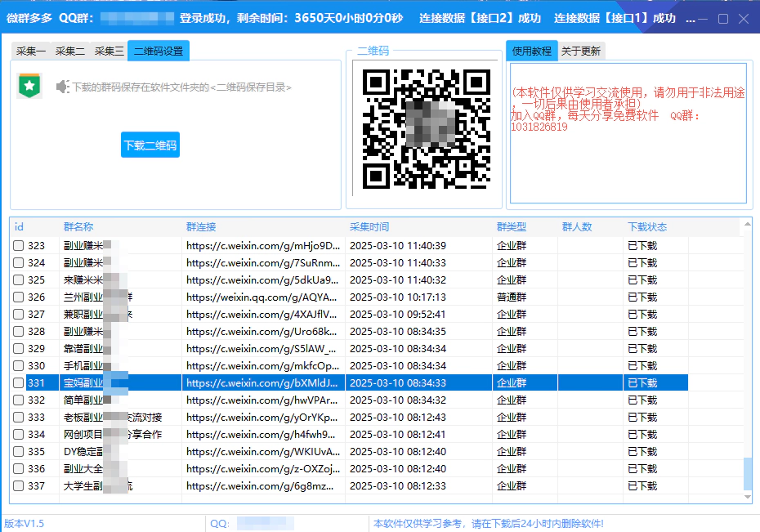
Task: Click the 群类型 column header
Action: 512,226
